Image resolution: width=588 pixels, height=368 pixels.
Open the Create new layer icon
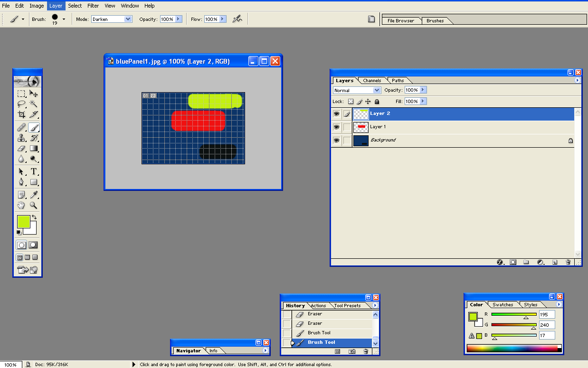pyautogui.click(x=554, y=262)
